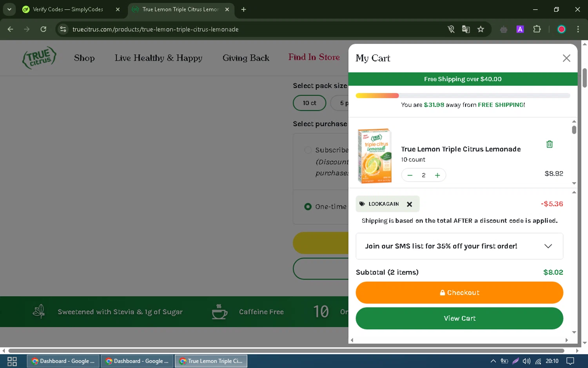Switch to first Dashboard - Google taskbar window
This screenshot has width=588, height=368.
(x=63, y=361)
